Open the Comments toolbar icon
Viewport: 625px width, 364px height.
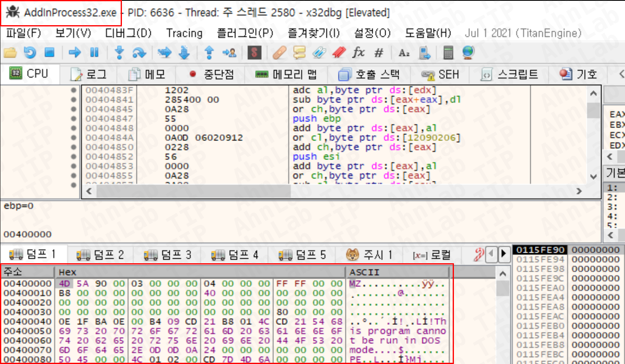pyautogui.click(x=299, y=52)
